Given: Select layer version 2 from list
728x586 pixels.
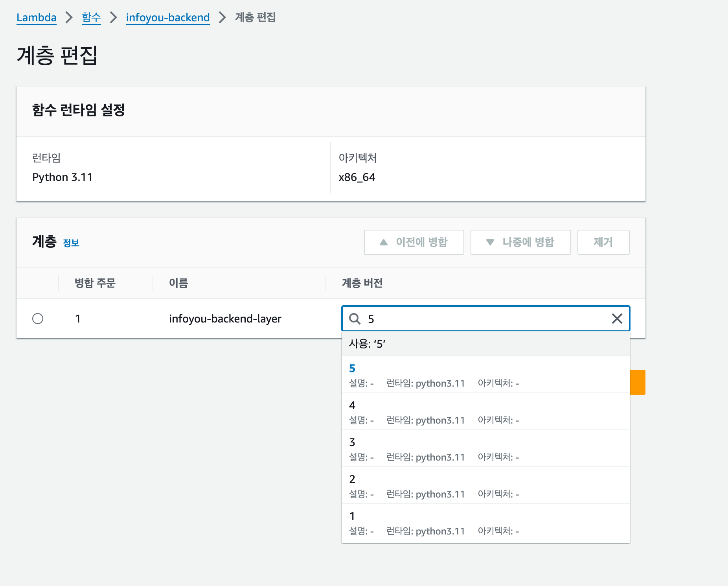Looking at the screenshot, I should pos(485,486).
